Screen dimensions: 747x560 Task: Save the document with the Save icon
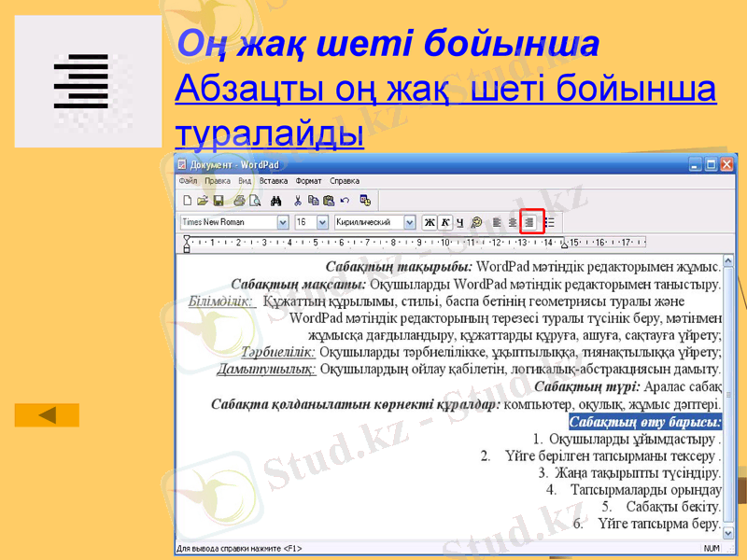pyautogui.click(x=218, y=200)
